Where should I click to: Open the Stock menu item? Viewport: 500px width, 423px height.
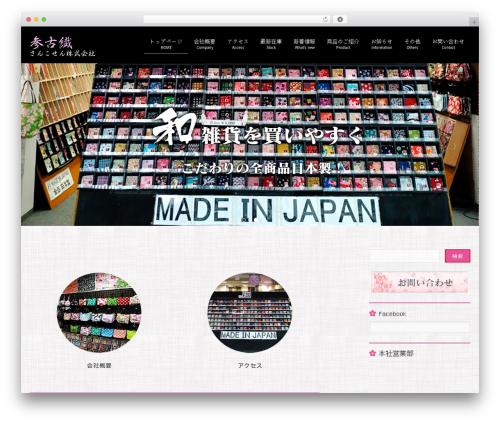(271, 44)
